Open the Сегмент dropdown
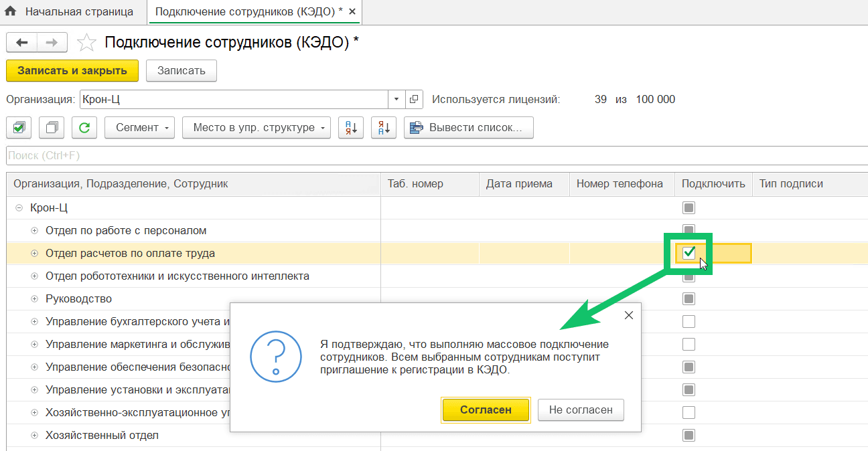This screenshot has width=868, height=451. (139, 127)
